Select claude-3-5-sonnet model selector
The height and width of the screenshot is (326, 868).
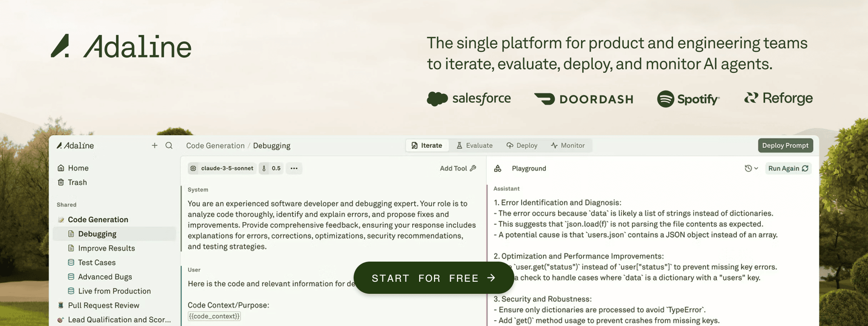pyautogui.click(x=222, y=168)
